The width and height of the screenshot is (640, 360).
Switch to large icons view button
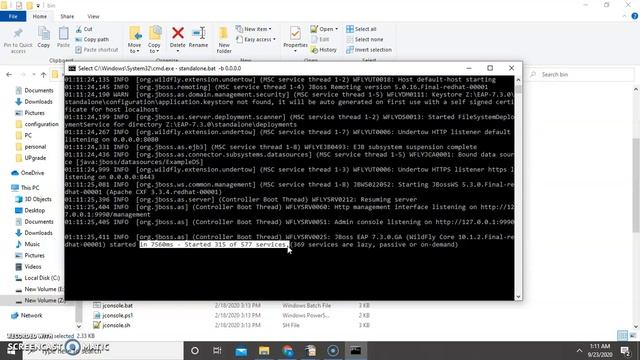pyautogui.click(x=633, y=336)
